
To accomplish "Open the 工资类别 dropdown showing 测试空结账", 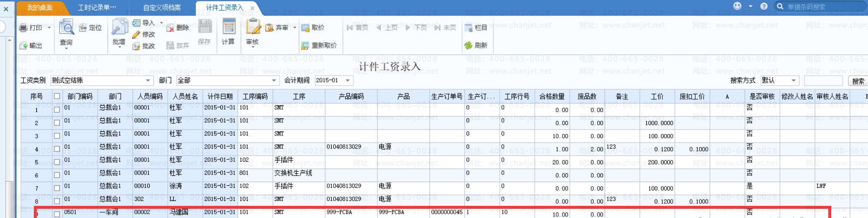I will point(102,80).
